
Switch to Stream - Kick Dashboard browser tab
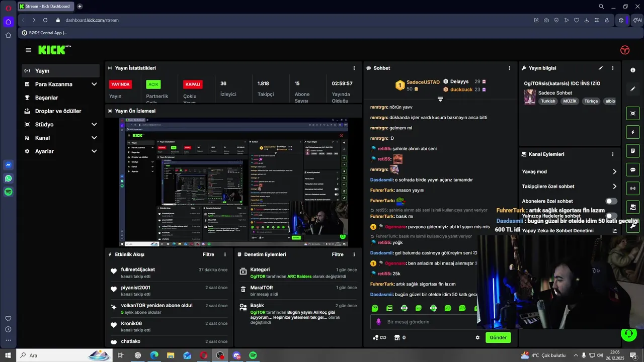45,7
